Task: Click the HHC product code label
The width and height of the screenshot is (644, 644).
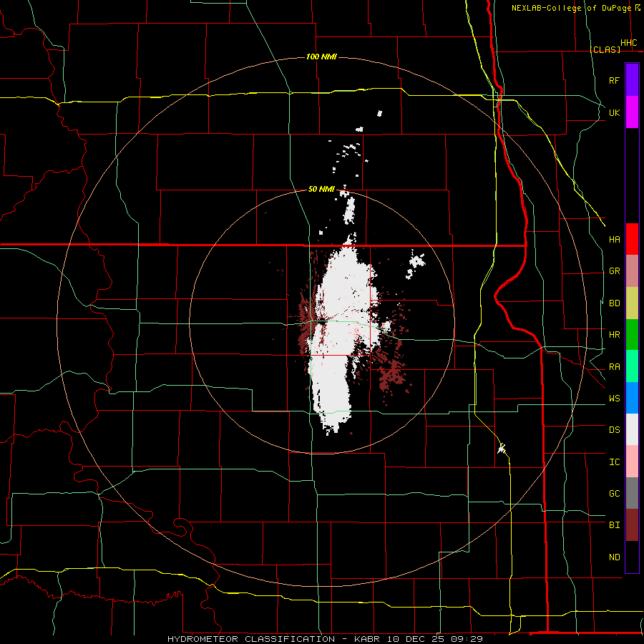Action: click(x=629, y=43)
